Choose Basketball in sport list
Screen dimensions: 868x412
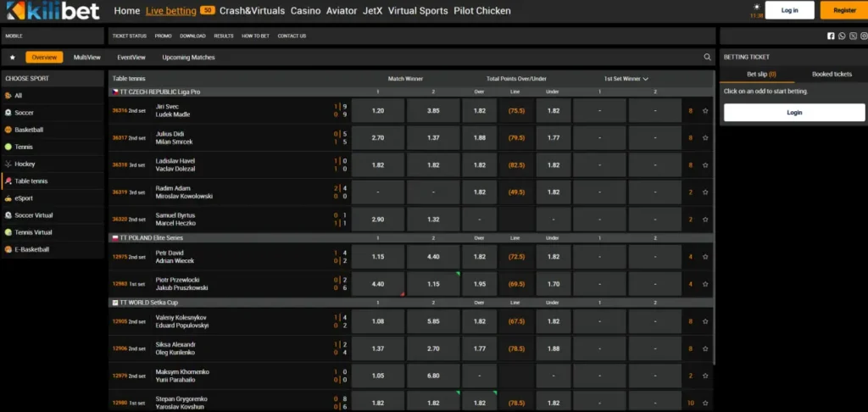[53, 131]
